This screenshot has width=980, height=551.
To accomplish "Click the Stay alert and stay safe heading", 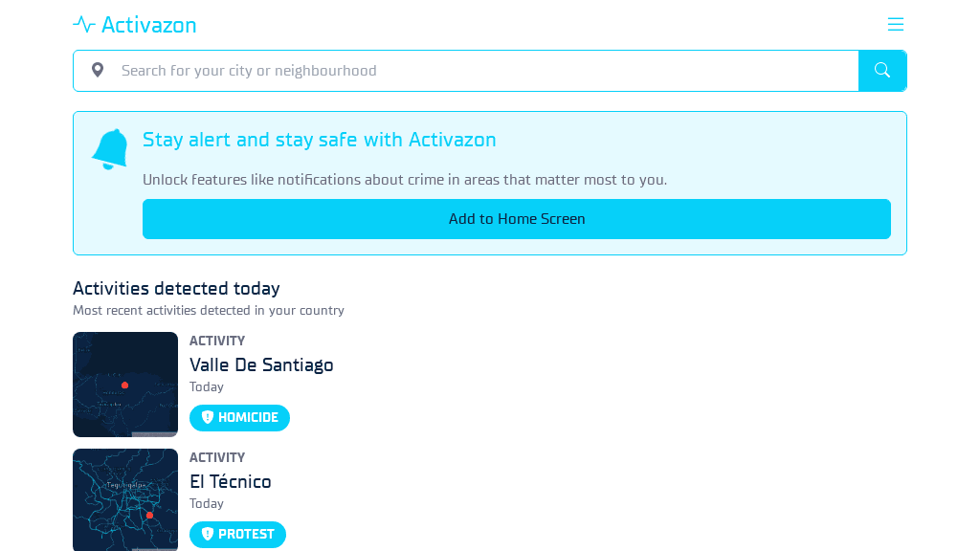I will pos(319,140).
